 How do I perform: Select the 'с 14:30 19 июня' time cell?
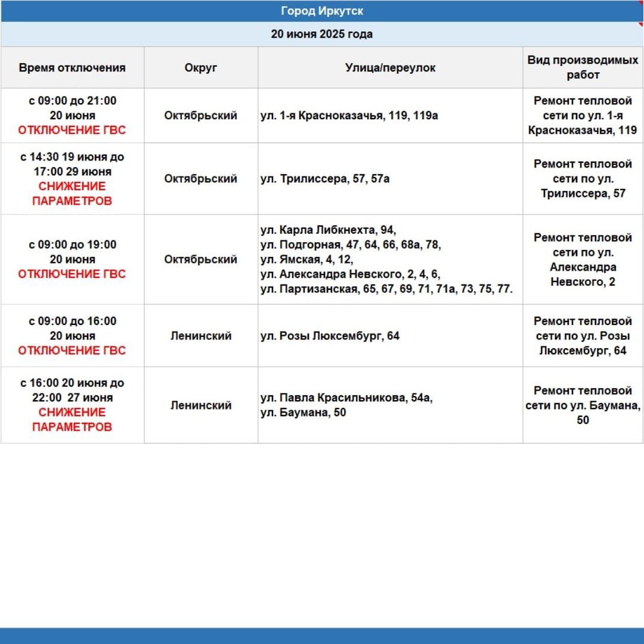[x=72, y=179]
